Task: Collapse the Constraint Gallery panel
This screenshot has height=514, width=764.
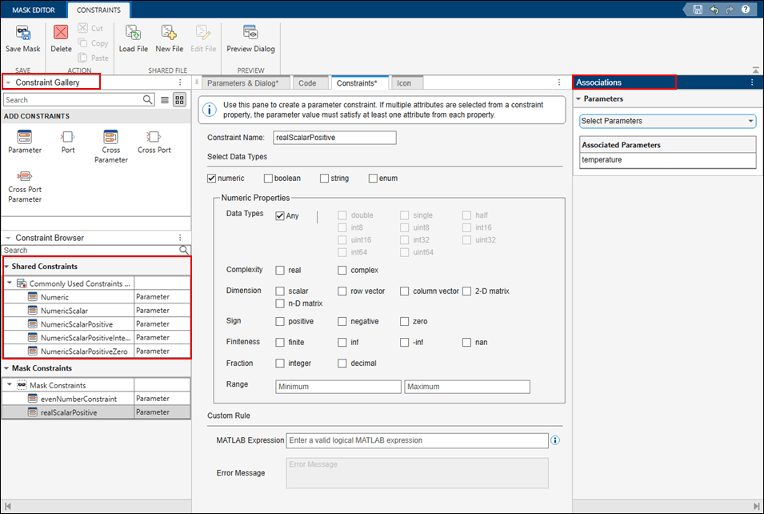Action: 8,82
